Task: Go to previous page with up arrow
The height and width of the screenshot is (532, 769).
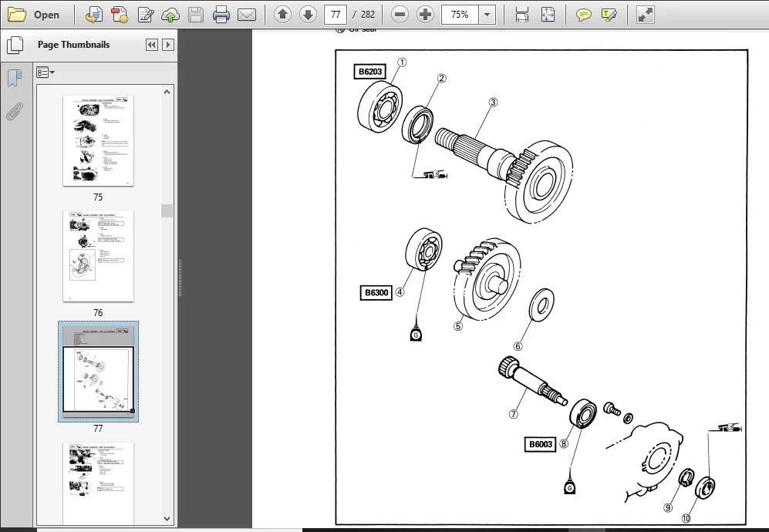Action: (282, 15)
